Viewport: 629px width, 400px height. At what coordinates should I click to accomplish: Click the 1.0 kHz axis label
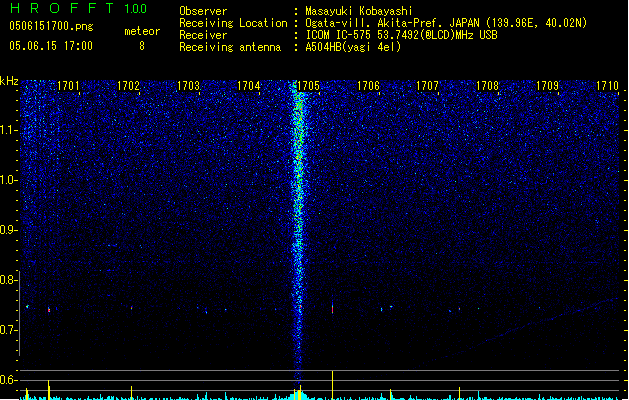click(8, 180)
